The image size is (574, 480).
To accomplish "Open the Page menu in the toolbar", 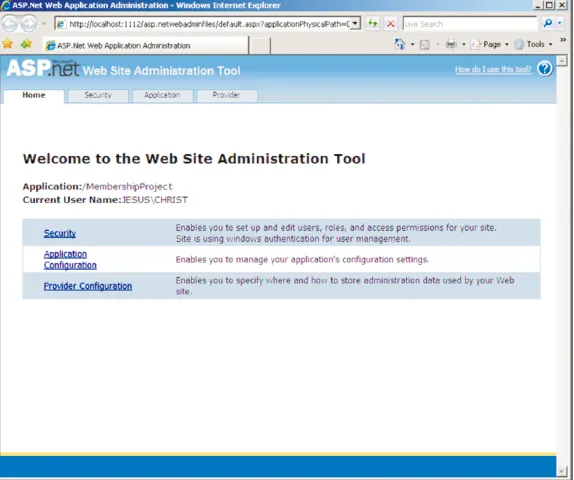I will tap(490, 45).
